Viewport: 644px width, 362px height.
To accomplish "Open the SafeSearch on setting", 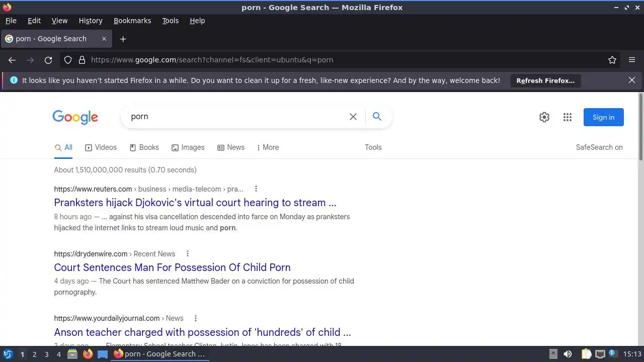I will pos(599,147).
